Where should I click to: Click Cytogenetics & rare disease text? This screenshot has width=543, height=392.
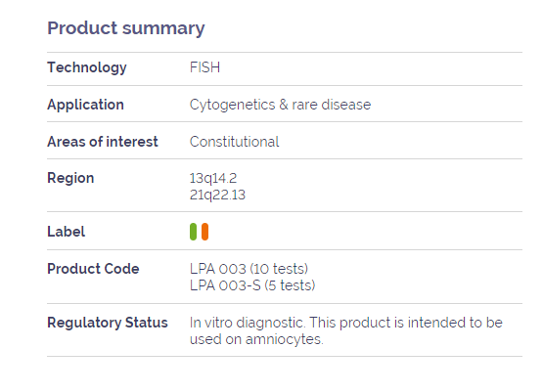point(280,105)
